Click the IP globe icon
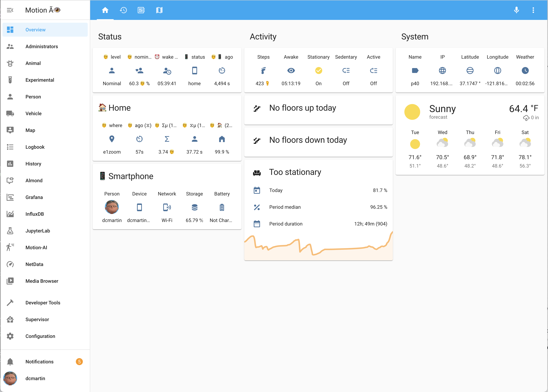 (x=442, y=71)
